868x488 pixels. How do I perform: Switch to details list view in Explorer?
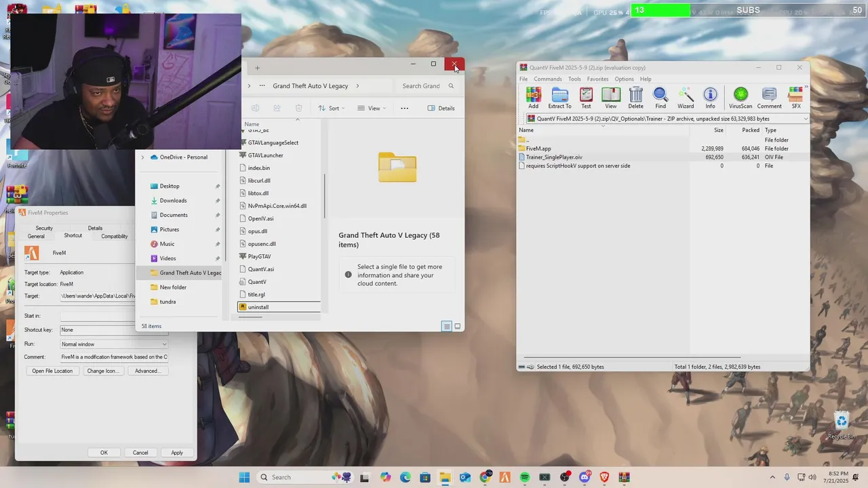pyautogui.click(x=446, y=326)
